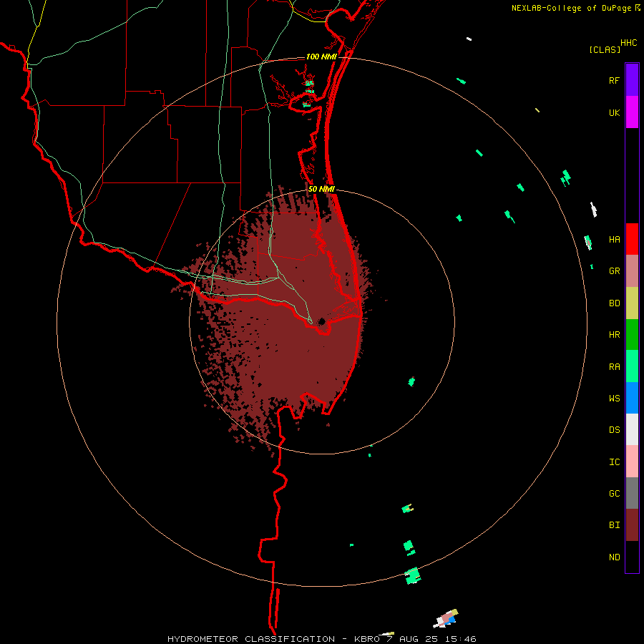Click the ND legend label
Screen dimensions: 644x644
tap(615, 557)
